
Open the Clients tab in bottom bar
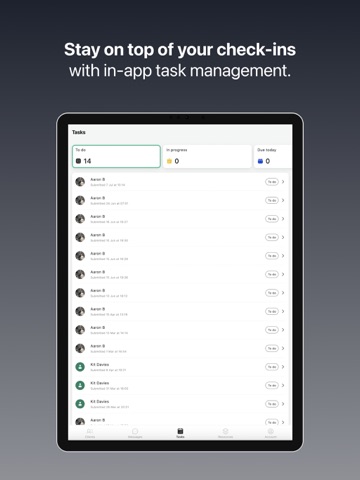[90, 433]
